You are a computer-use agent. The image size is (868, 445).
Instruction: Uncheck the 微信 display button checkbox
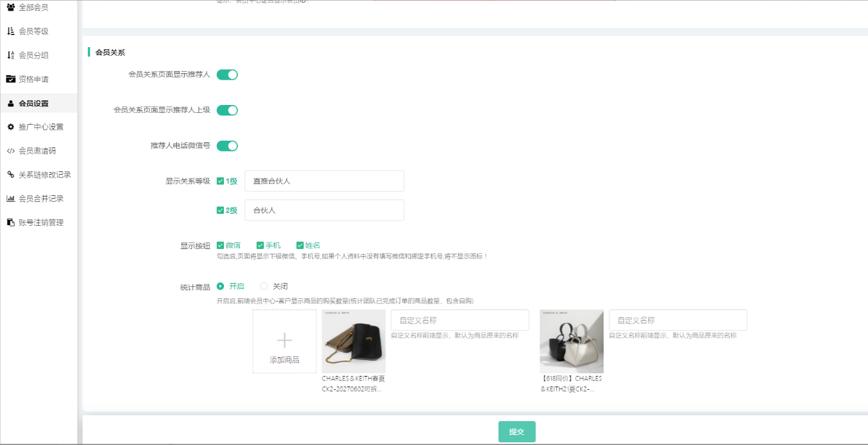pyautogui.click(x=221, y=246)
